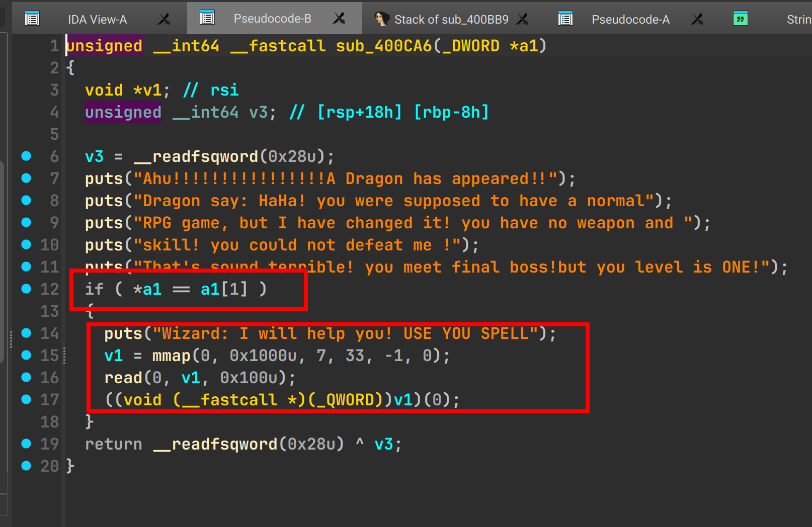Toggle breakpoint dot on line 6
The height and width of the screenshot is (527, 812).
[26, 156]
